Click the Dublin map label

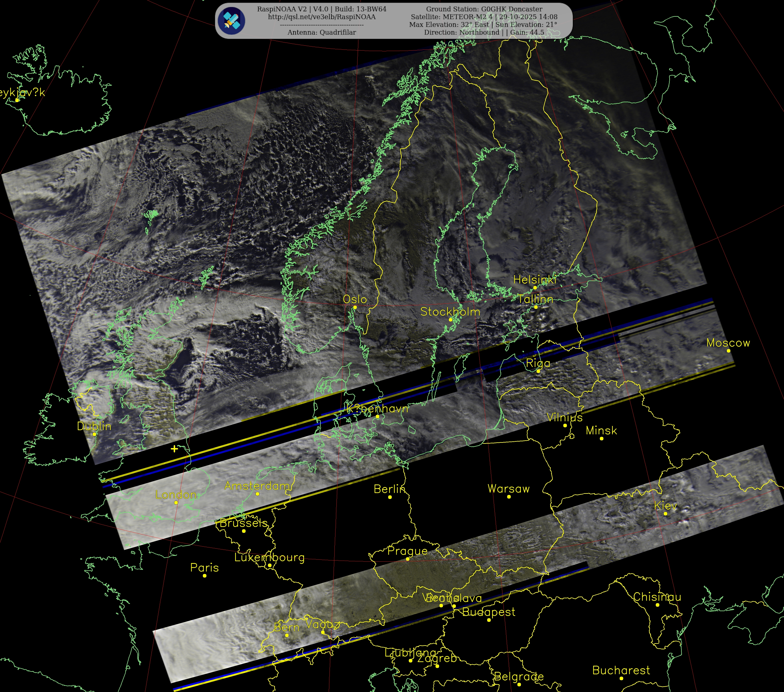[94, 426]
